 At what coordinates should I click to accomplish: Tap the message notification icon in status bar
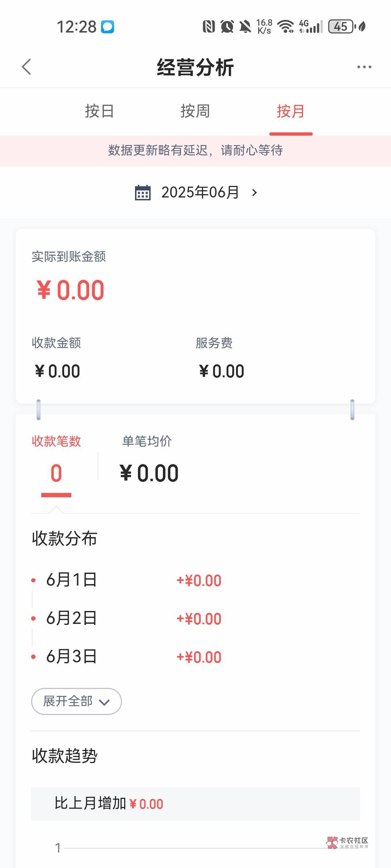pos(107,27)
